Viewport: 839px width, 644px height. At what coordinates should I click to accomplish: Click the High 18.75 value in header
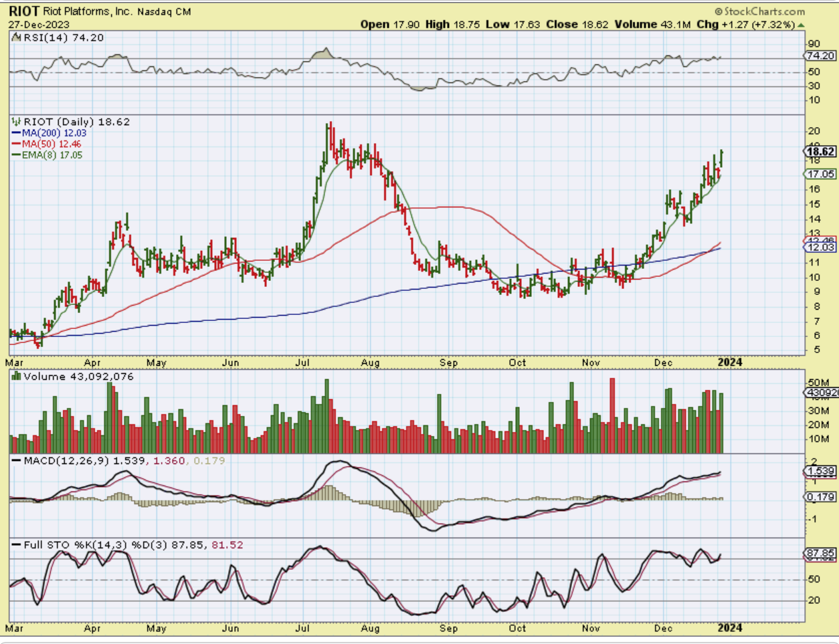tap(453, 24)
